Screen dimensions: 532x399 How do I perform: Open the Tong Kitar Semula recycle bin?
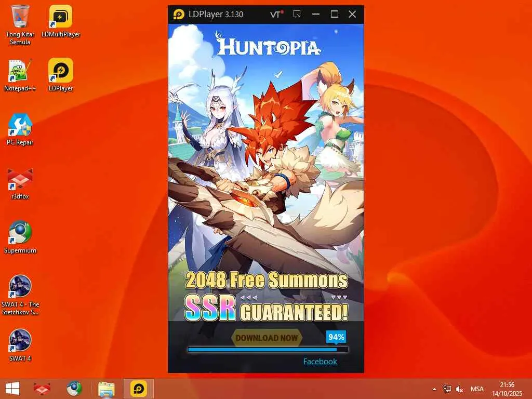point(20,25)
